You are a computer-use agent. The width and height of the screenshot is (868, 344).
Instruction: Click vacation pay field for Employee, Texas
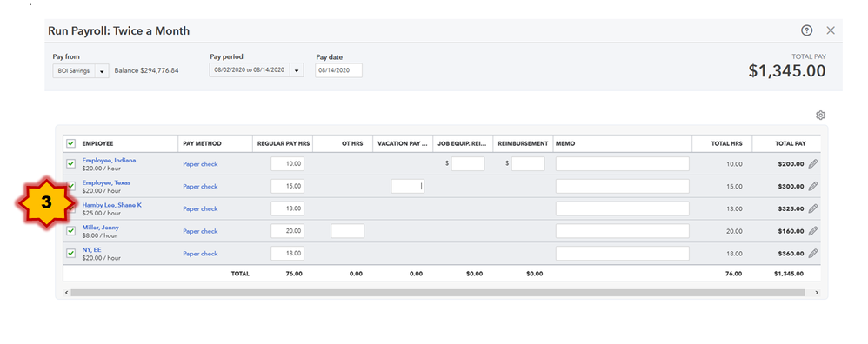tap(407, 187)
